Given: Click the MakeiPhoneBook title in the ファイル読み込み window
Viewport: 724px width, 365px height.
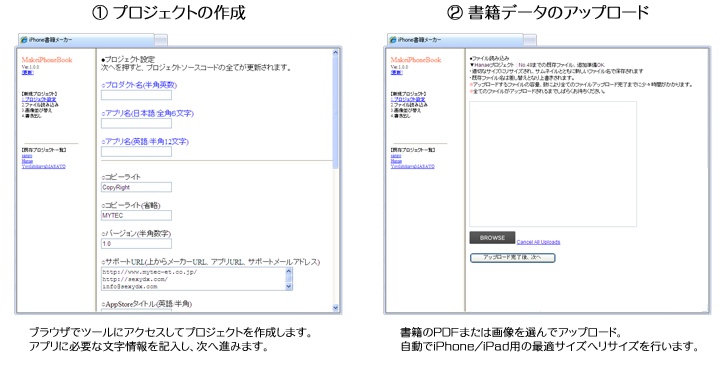Looking at the screenshot, I should [416, 60].
